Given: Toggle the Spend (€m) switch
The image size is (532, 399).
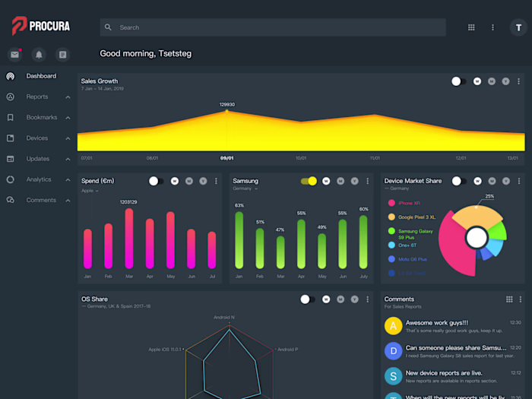Looking at the screenshot, I should tap(156, 181).
